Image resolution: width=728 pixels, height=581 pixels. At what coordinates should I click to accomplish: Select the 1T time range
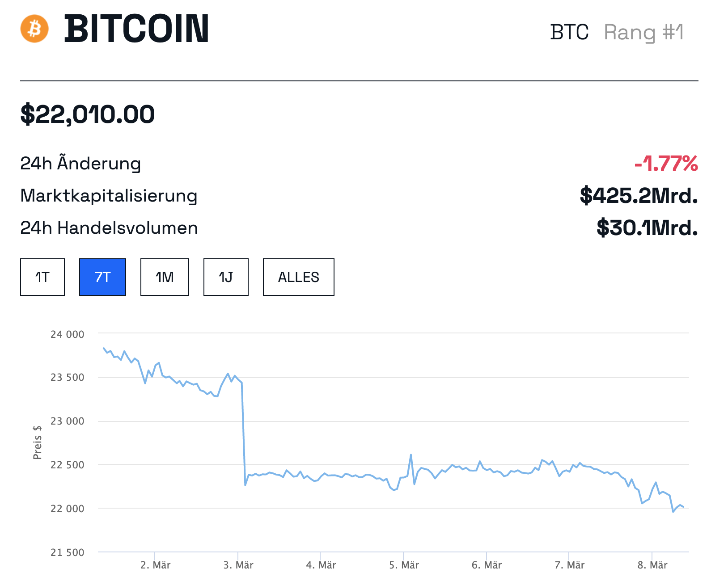pos(42,277)
